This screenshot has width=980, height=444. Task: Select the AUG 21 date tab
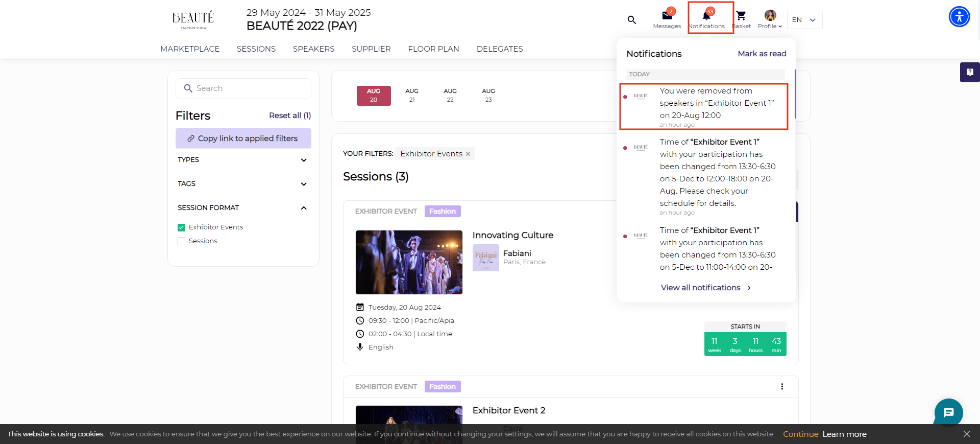click(x=412, y=96)
